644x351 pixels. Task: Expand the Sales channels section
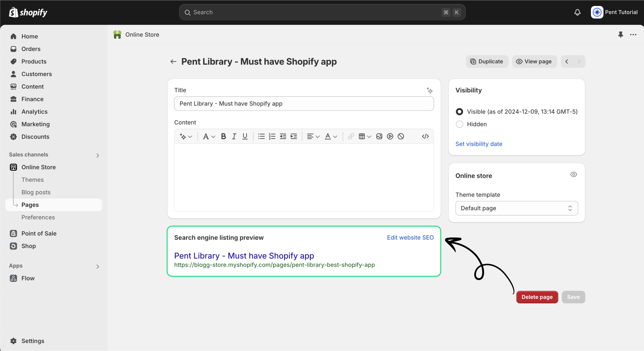(x=98, y=156)
